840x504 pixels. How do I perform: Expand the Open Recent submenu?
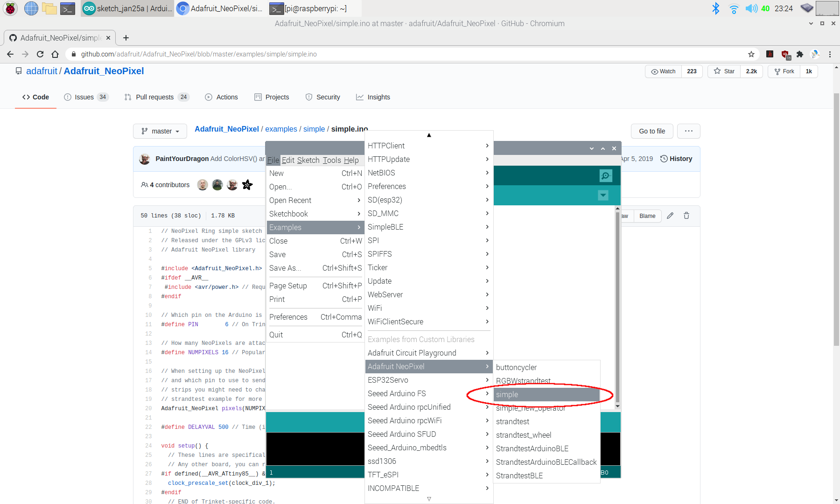(x=315, y=200)
